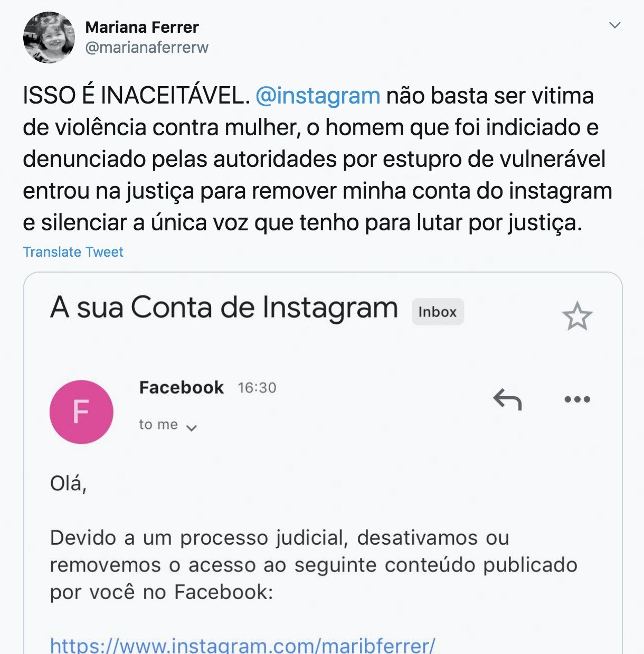Viewport: 644px width, 654px height.
Task: Click the tweet text body
Action: (x=317, y=159)
